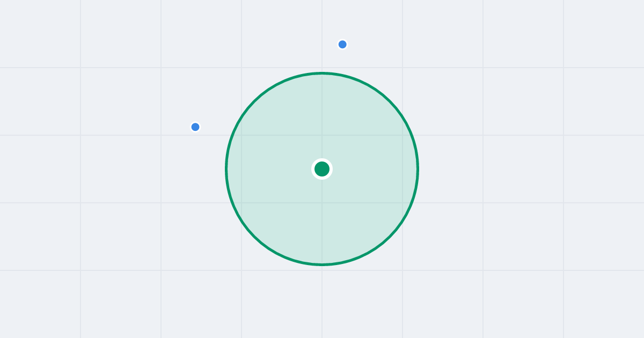Click the blue dot above the green circle
The height and width of the screenshot is (338, 644).
point(342,45)
